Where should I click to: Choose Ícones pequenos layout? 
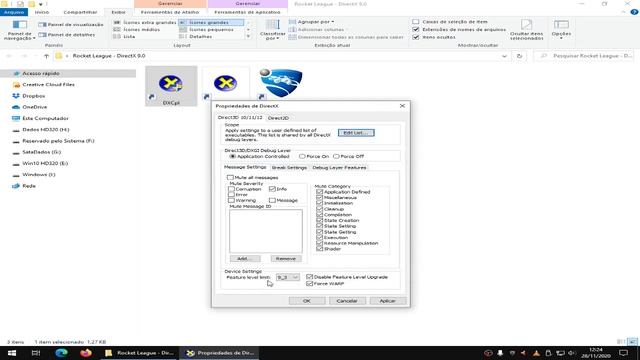pos(207,29)
